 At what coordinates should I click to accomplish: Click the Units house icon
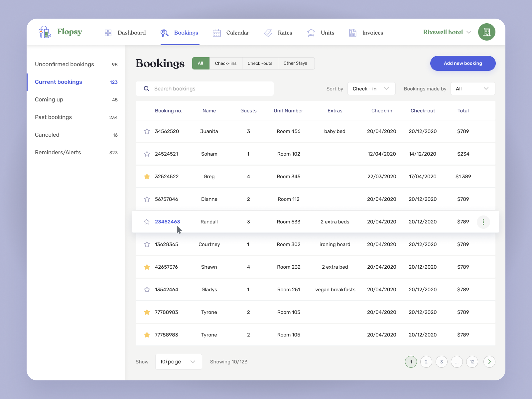(311, 33)
